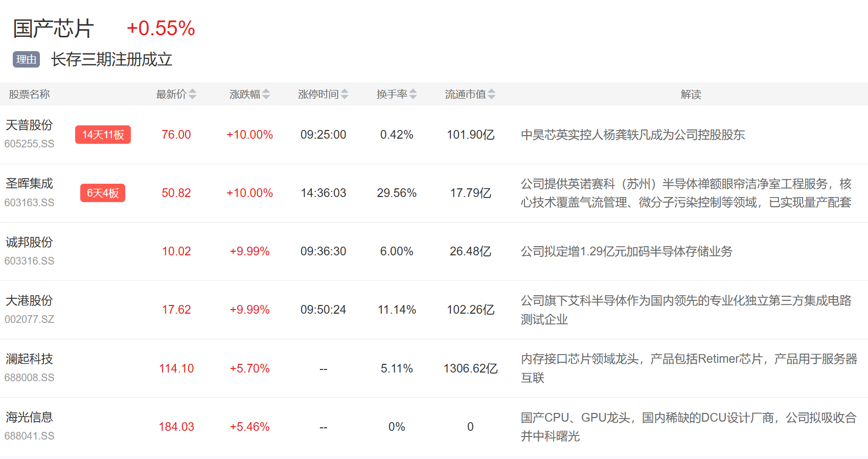Image resolution: width=868 pixels, height=459 pixels.
Task: Click the 股票名称 column header
Action: pyautogui.click(x=29, y=94)
